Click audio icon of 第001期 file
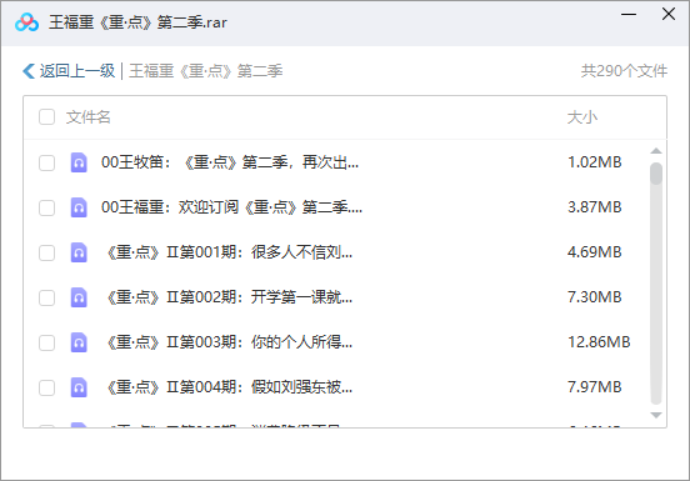 pos(79,253)
